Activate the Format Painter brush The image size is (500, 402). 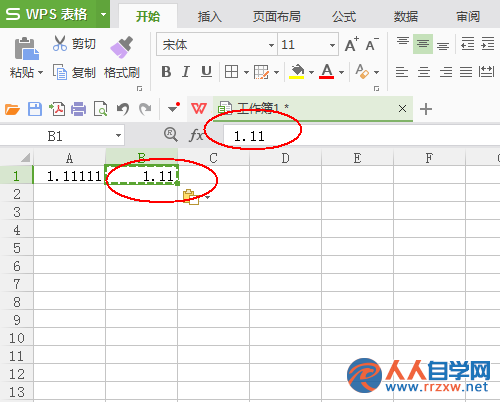click(x=122, y=48)
